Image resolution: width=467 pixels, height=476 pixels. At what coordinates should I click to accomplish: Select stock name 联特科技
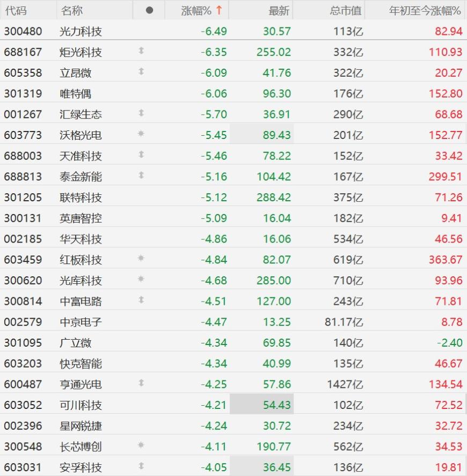click(81, 197)
